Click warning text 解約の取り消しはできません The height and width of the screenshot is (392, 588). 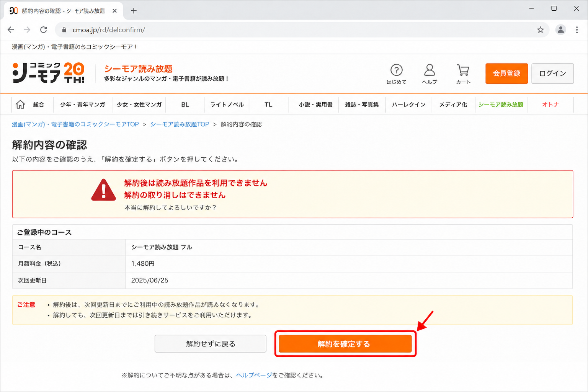coord(175,195)
